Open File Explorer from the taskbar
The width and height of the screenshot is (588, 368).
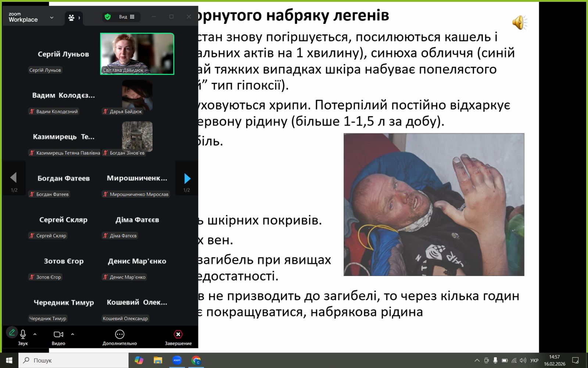(158, 360)
